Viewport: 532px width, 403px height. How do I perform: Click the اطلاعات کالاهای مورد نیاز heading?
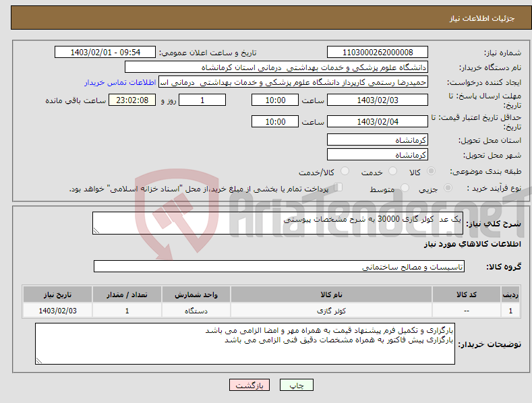(472, 244)
